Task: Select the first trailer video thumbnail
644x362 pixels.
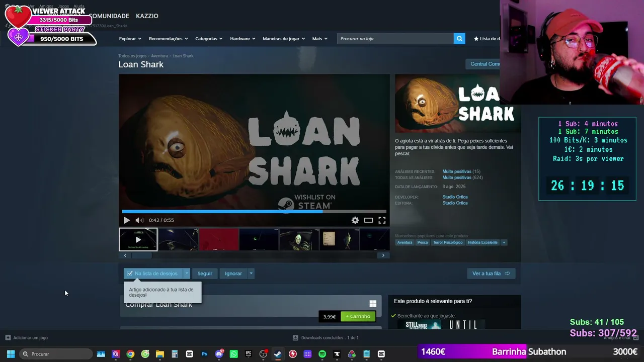Action: coord(138,239)
